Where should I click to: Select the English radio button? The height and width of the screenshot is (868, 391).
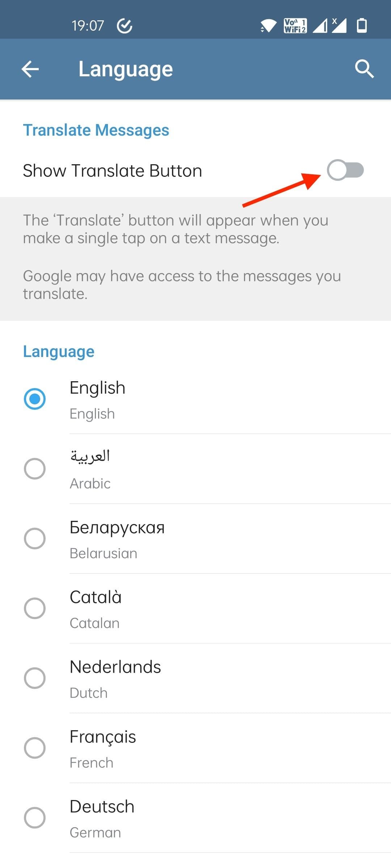(x=35, y=399)
